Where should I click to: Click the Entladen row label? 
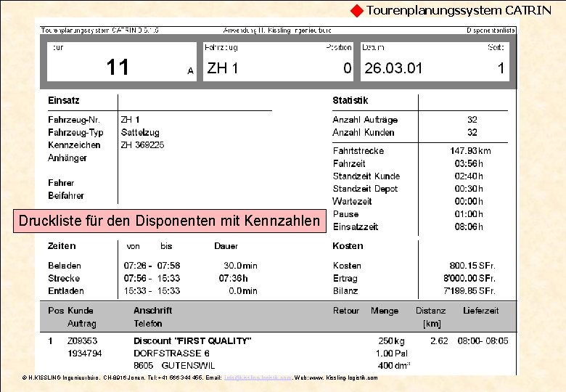[66, 291]
